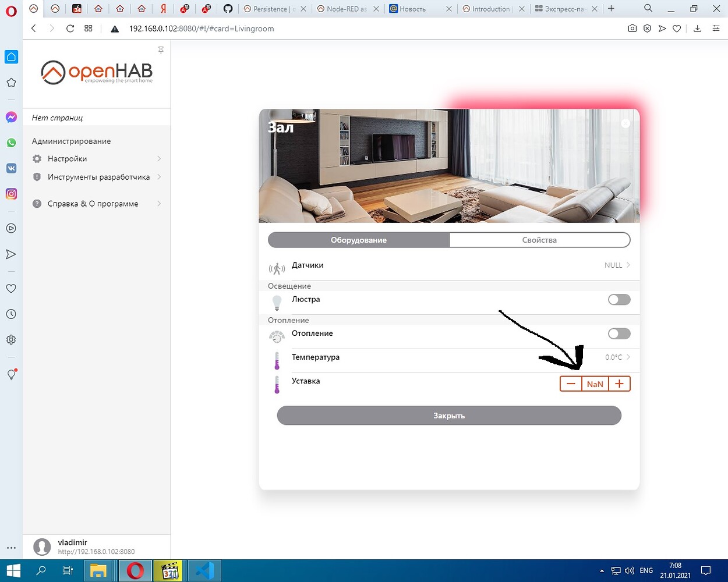
Task: Expand Инструменты разработчика in the sidebar
Action: tap(96, 177)
